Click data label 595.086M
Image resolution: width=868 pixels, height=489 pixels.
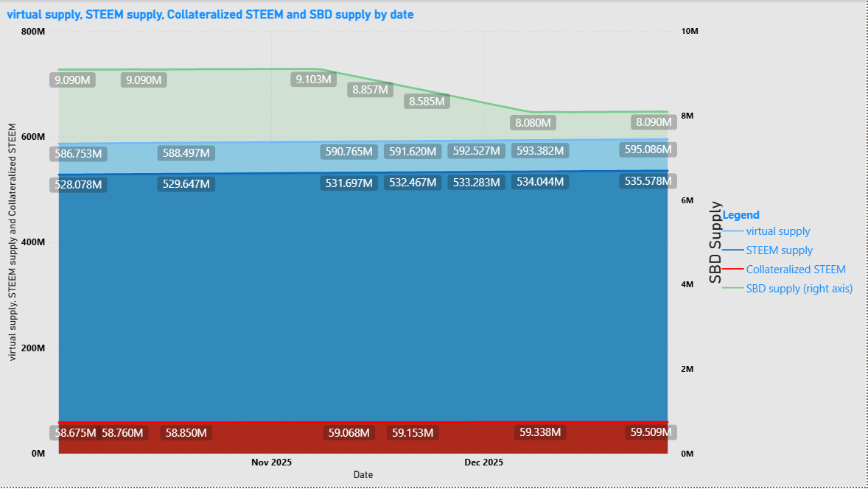(648, 149)
